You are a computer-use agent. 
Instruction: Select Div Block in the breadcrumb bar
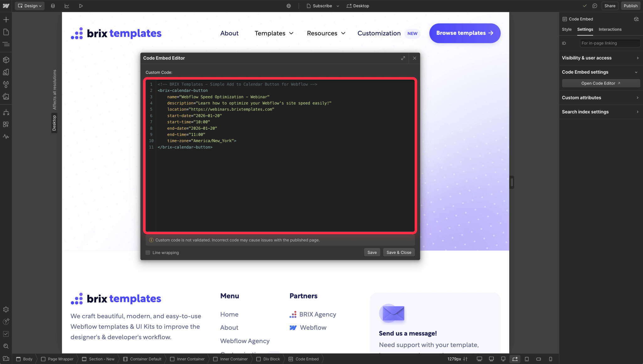268,359
